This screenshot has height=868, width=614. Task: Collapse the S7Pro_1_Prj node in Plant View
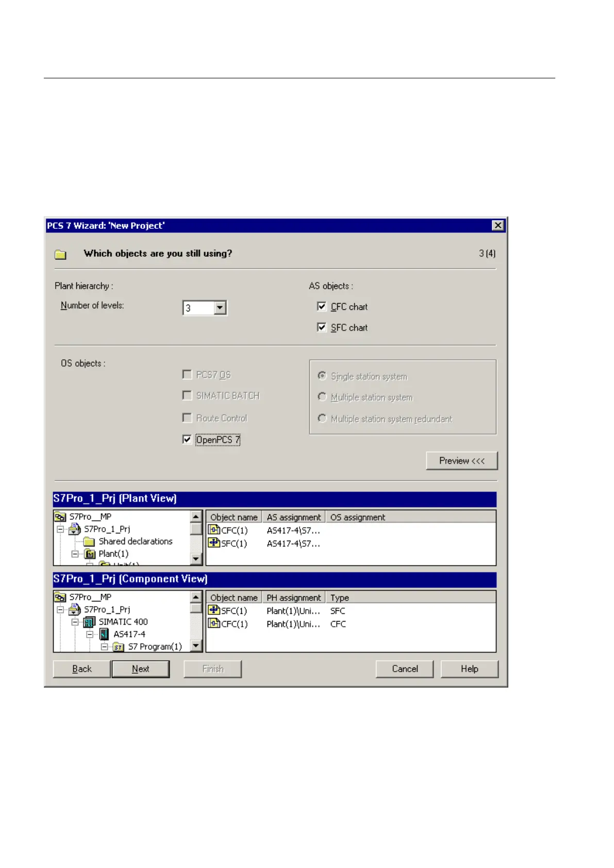click(x=60, y=529)
